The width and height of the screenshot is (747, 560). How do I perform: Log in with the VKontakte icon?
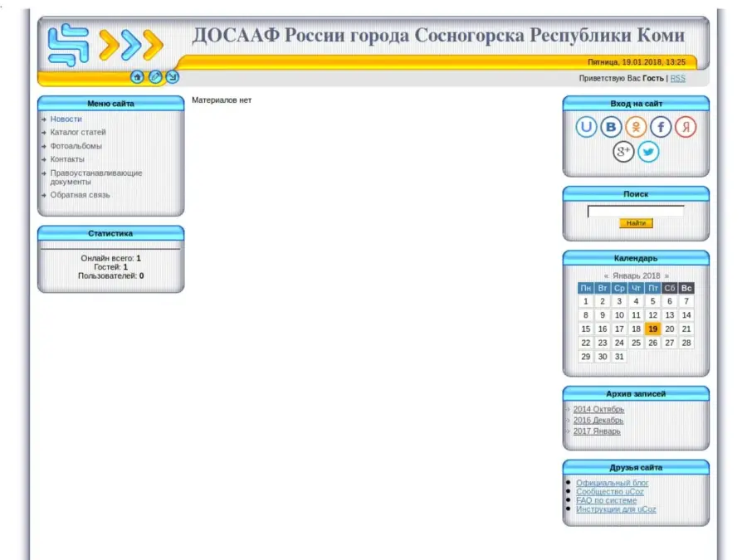[612, 127]
